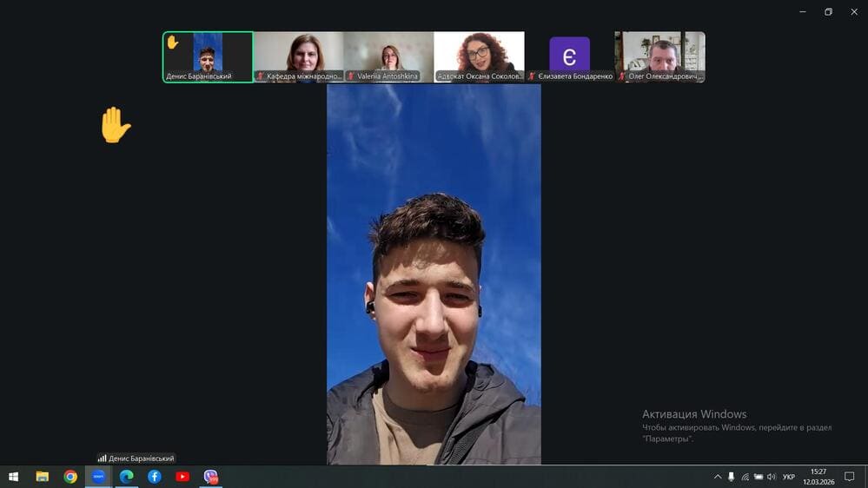Open YouTube from the taskbar
This screenshot has height=488, width=868.
click(182, 476)
